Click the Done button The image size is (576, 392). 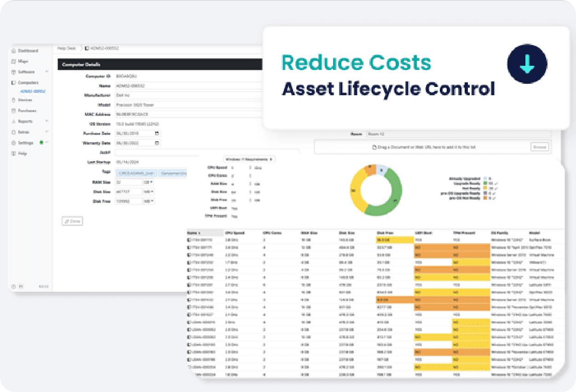tap(72, 221)
